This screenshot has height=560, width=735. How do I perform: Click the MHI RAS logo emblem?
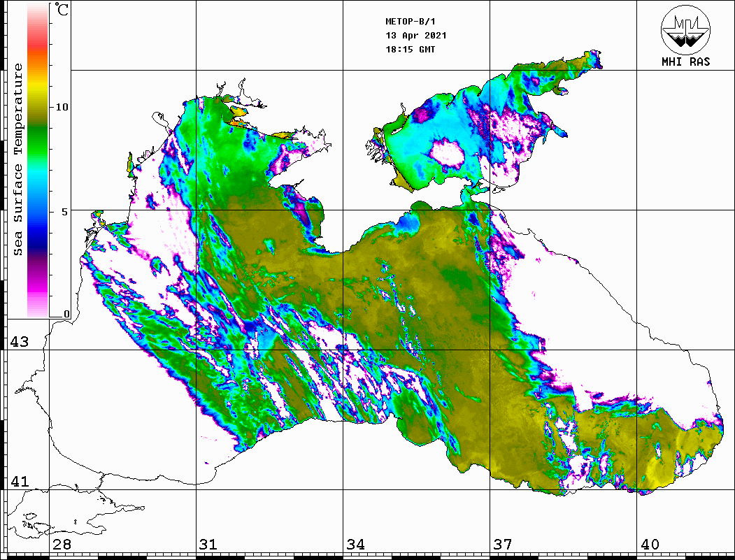pyautogui.click(x=685, y=29)
